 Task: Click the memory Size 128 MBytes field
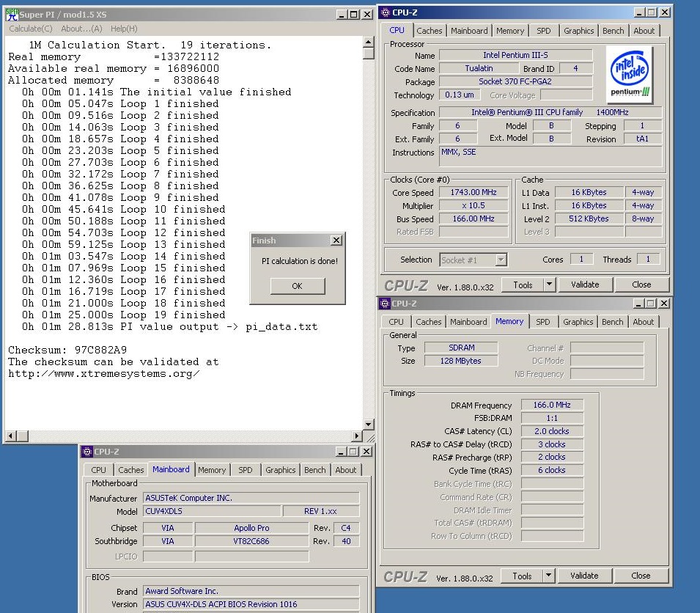(461, 361)
